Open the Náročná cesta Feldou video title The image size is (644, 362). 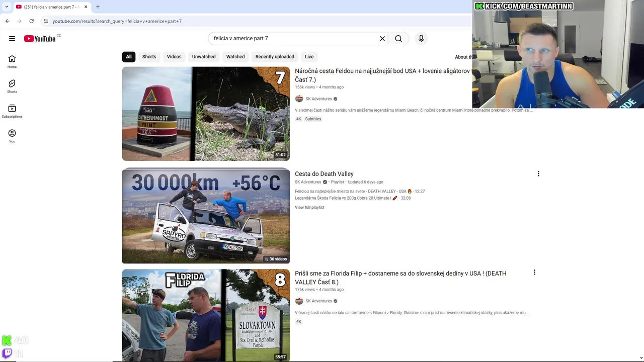(x=382, y=75)
